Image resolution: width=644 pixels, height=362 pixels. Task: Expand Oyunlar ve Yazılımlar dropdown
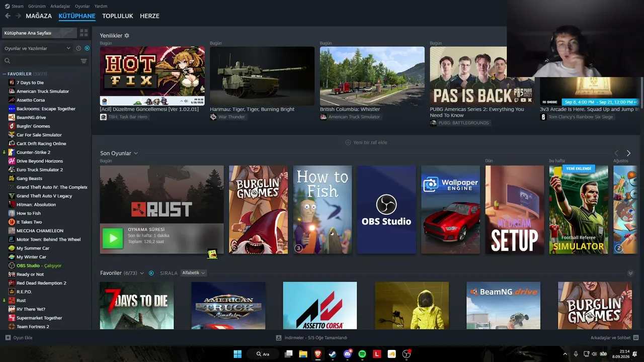tap(38, 48)
